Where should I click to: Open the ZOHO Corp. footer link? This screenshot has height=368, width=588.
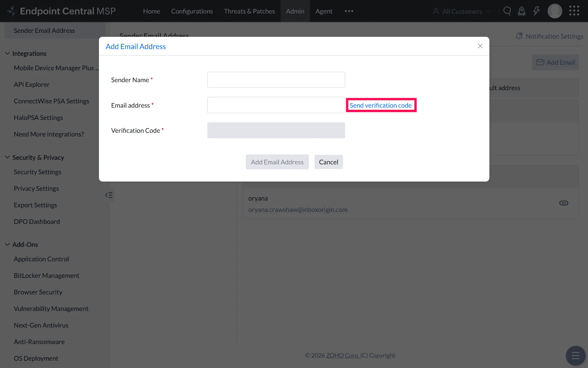click(342, 355)
